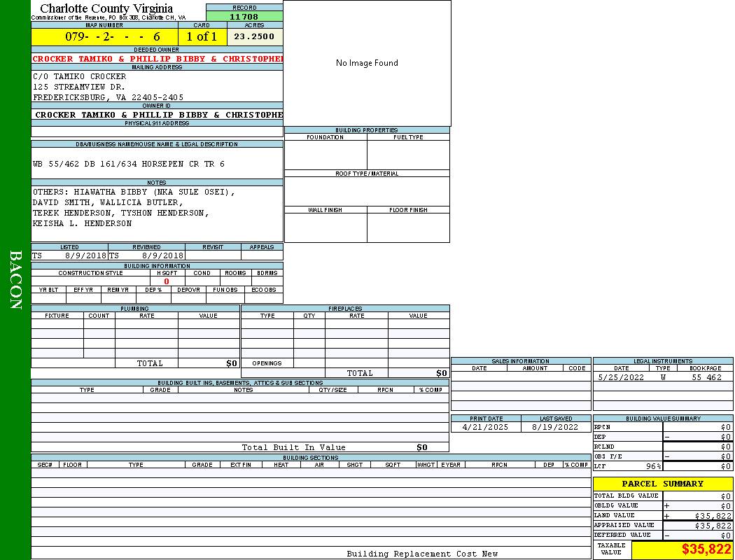Select the legal description text WB 55/462
Viewport: 735px width, 560px height.
[129, 164]
